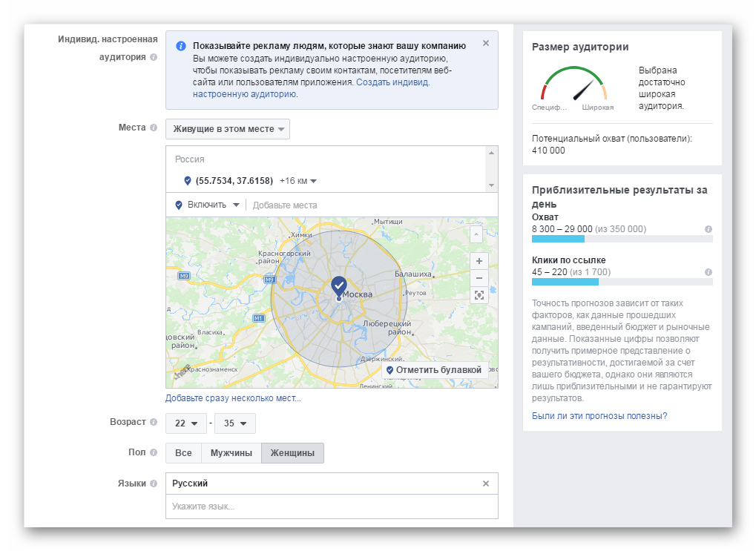
Task: Expand the +16 км radius dropdown
Action: coord(298,181)
